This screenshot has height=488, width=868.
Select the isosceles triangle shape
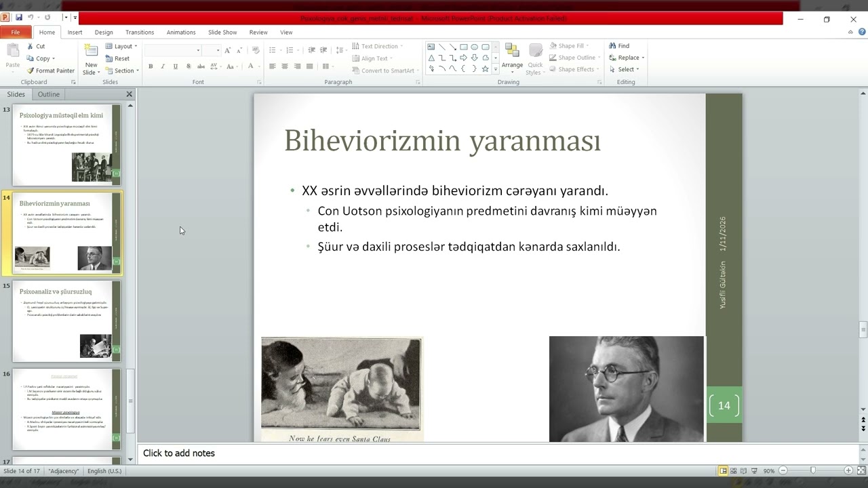431,58
